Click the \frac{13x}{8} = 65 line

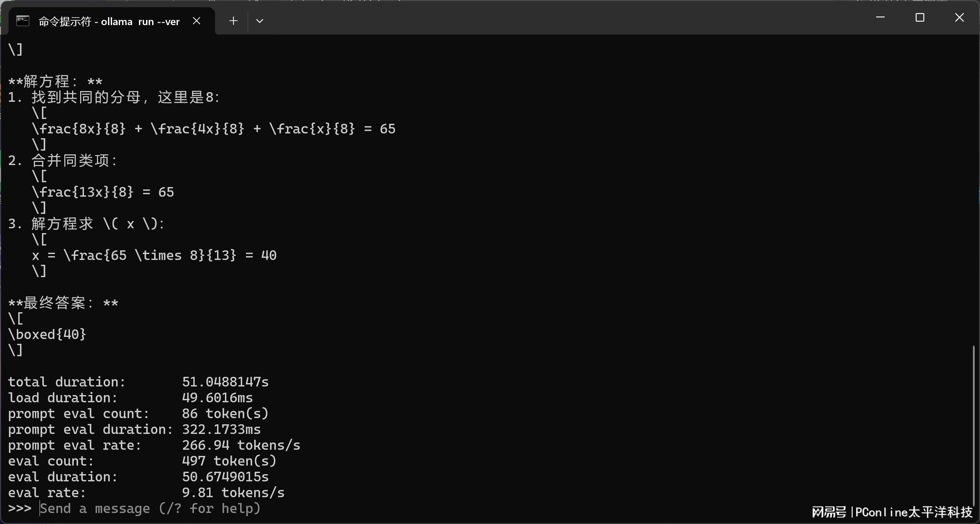click(x=103, y=192)
